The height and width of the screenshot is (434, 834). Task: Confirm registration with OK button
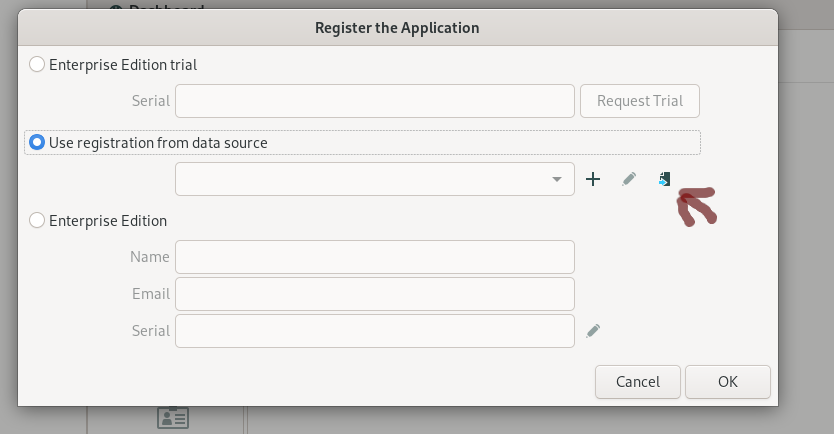coord(728,382)
